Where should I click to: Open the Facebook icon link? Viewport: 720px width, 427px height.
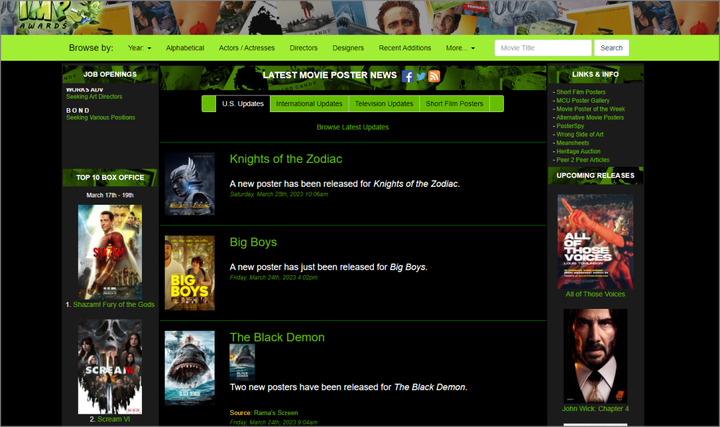coord(407,76)
